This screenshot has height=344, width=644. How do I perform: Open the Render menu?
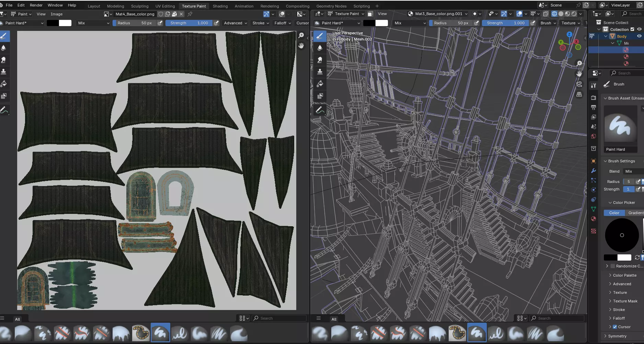(x=36, y=5)
